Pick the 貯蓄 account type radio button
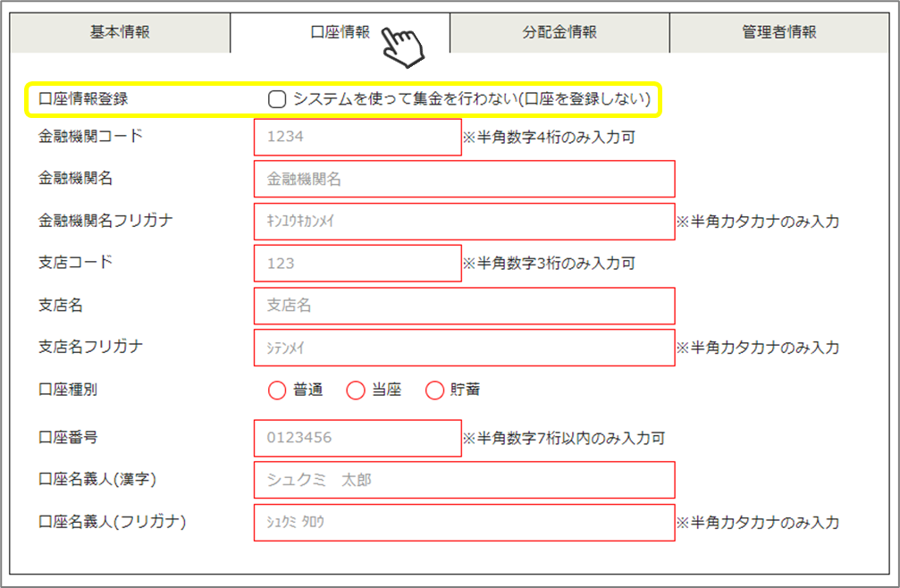The height and width of the screenshot is (588, 900). click(434, 391)
